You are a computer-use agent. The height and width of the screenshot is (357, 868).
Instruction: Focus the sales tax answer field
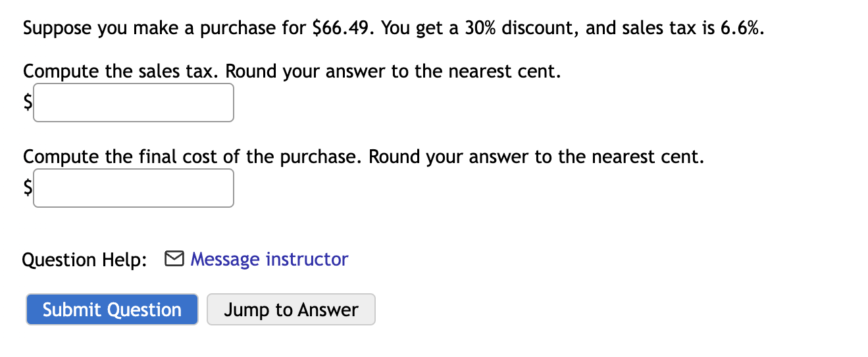[x=134, y=103]
